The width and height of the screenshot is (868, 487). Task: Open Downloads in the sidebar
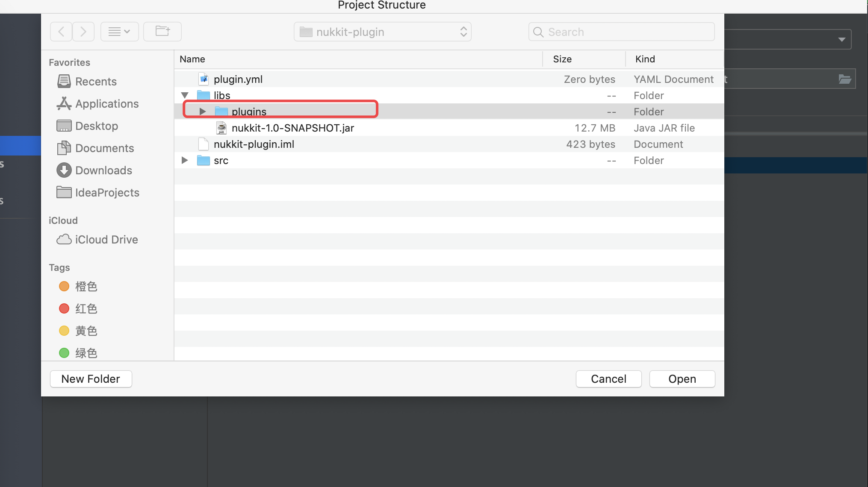click(103, 170)
